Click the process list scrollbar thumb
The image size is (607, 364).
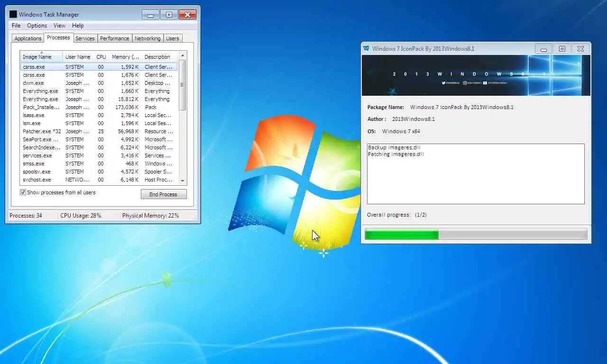pyautogui.click(x=183, y=85)
